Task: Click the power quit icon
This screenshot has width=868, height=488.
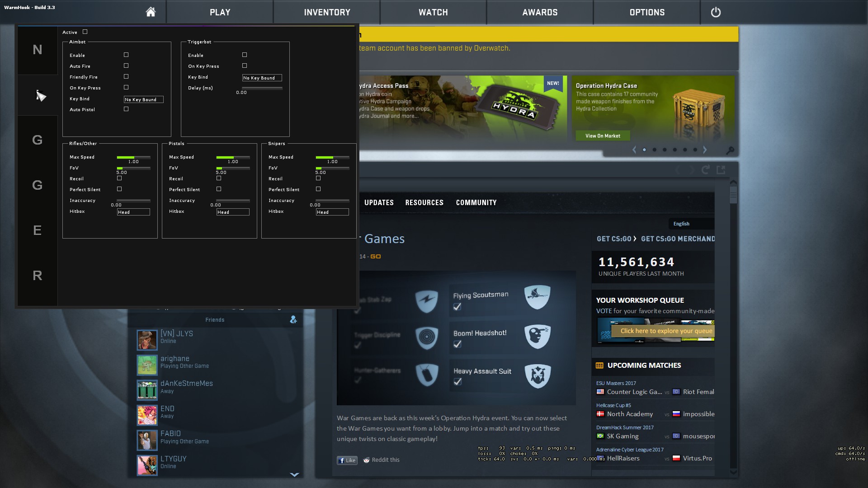Action: (x=716, y=12)
